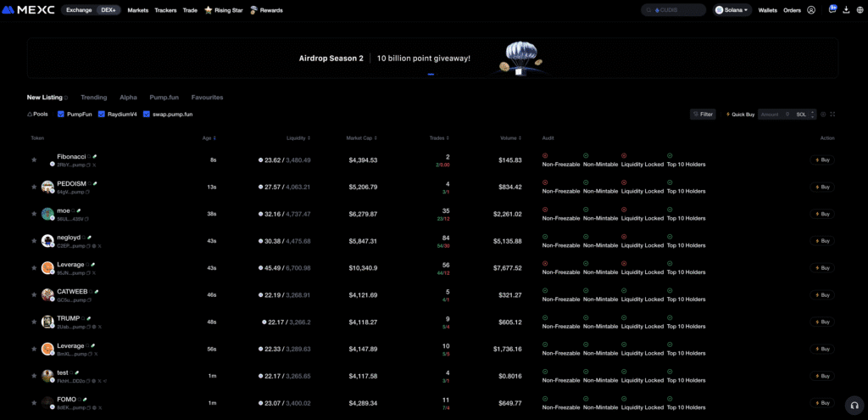Star the CATWEEB token row
This screenshot has width=868, height=420.
click(34, 294)
